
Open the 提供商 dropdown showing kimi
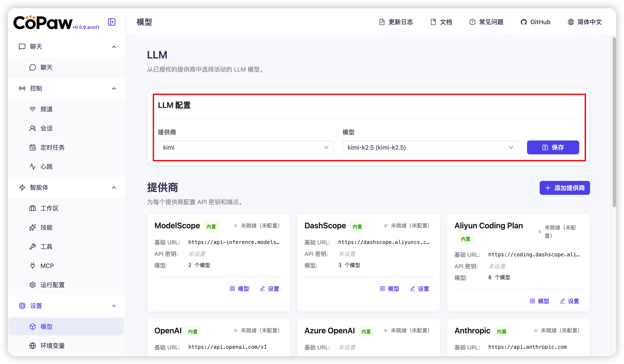tap(245, 148)
